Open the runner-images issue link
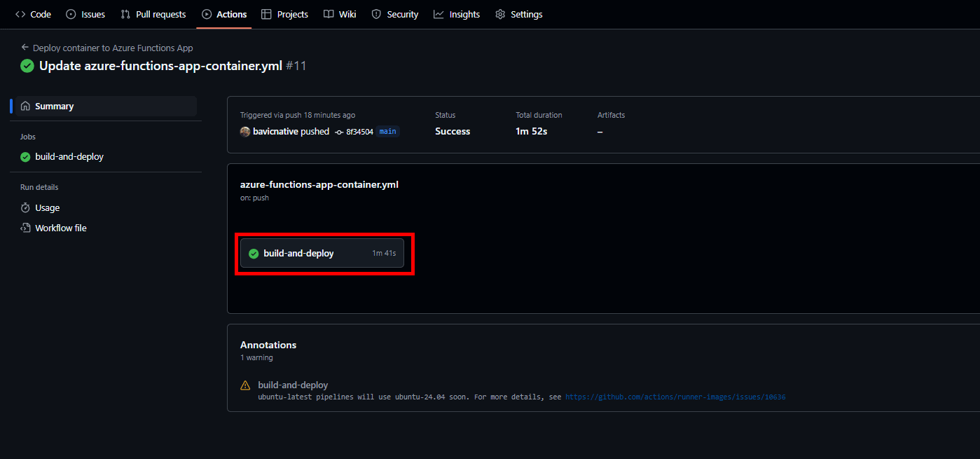980x459 pixels. click(x=675, y=397)
